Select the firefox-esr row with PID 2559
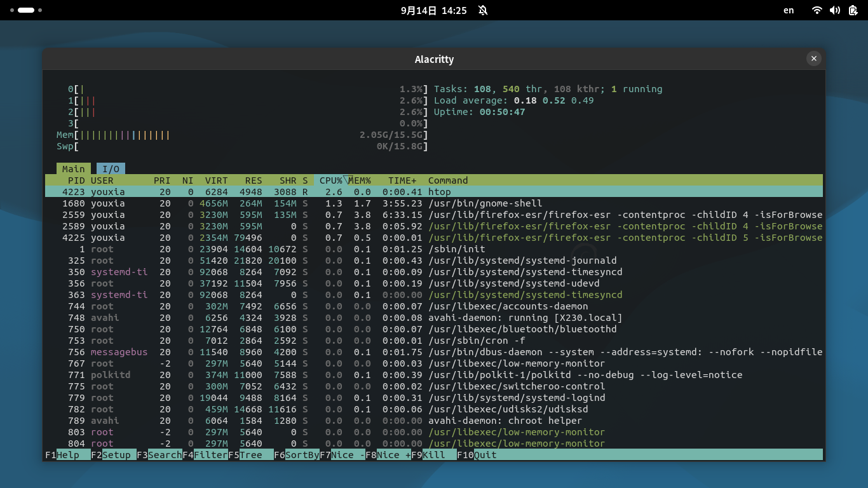Viewport: 868px width, 488px height. [434, 215]
